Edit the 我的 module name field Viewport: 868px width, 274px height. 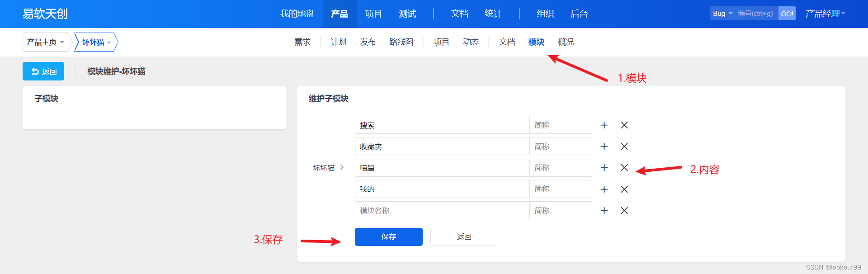(x=442, y=189)
